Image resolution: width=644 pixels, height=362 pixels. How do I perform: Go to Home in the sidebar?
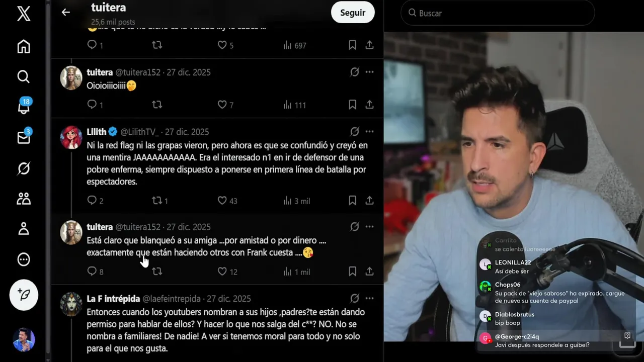tap(24, 47)
